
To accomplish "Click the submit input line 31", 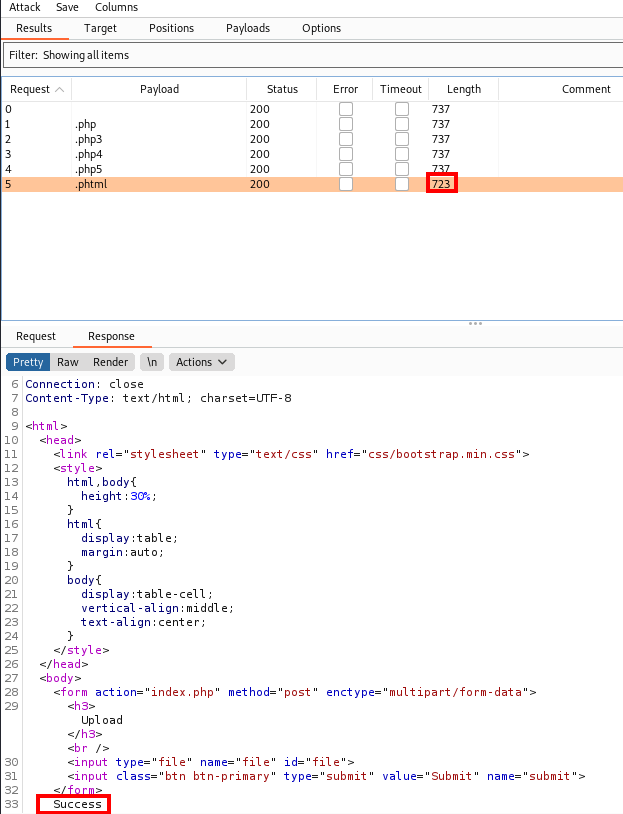I will 326,776.
